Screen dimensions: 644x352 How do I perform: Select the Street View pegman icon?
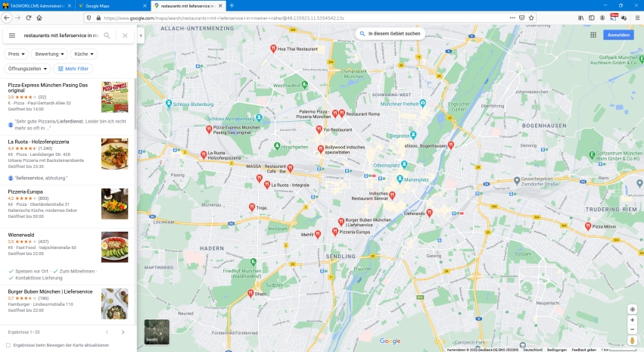pyautogui.click(x=632, y=341)
